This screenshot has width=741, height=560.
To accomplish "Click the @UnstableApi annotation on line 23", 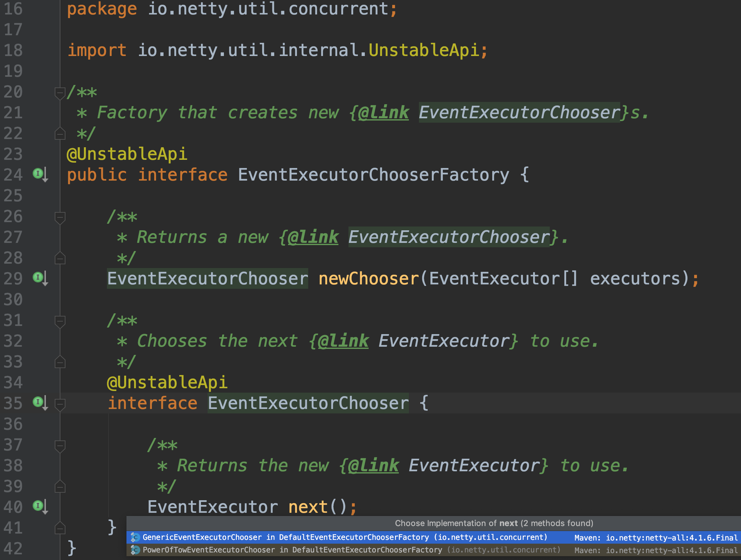I will pos(127,154).
